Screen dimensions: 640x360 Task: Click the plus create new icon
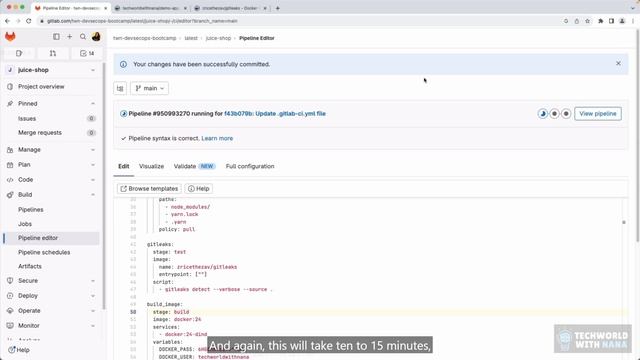(x=69, y=37)
